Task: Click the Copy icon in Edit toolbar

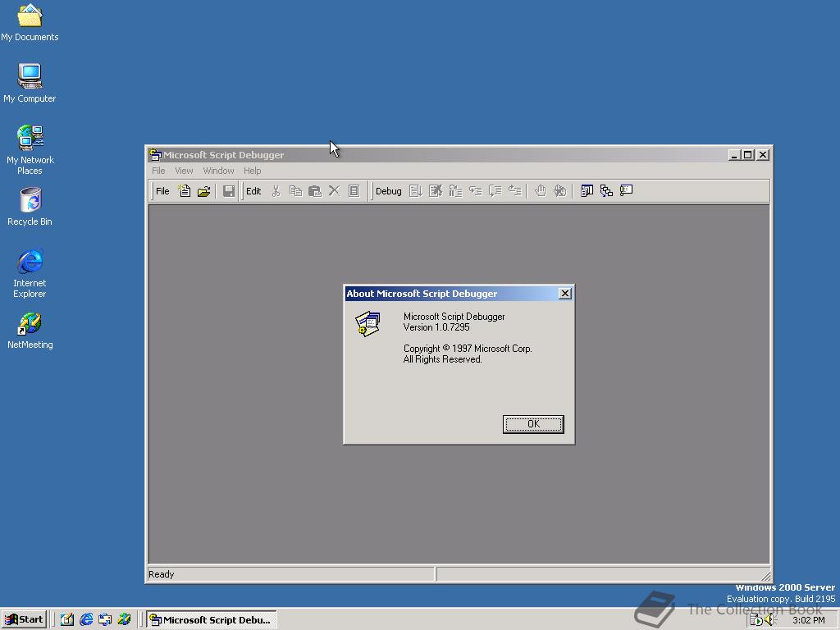Action: pyautogui.click(x=295, y=190)
